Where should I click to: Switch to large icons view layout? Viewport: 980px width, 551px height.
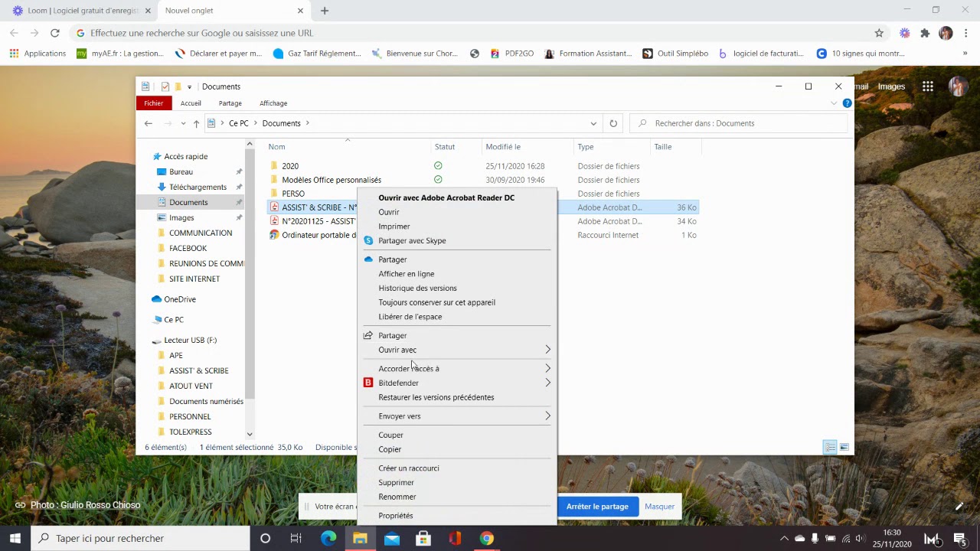click(x=844, y=447)
